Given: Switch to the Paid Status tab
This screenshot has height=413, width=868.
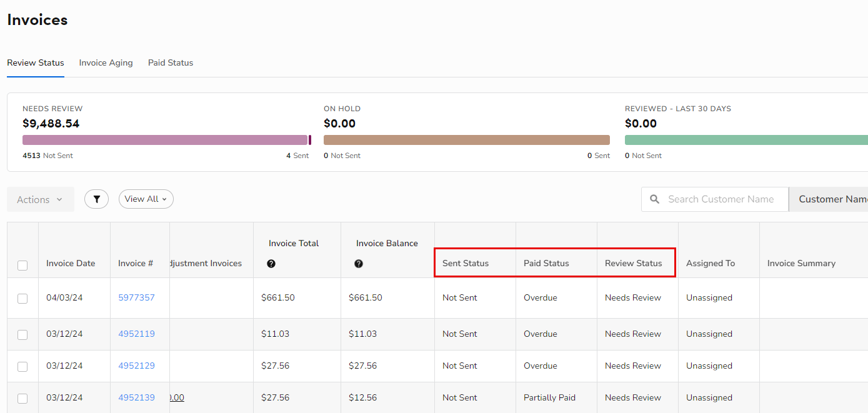Looking at the screenshot, I should pyautogui.click(x=170, y=62).
